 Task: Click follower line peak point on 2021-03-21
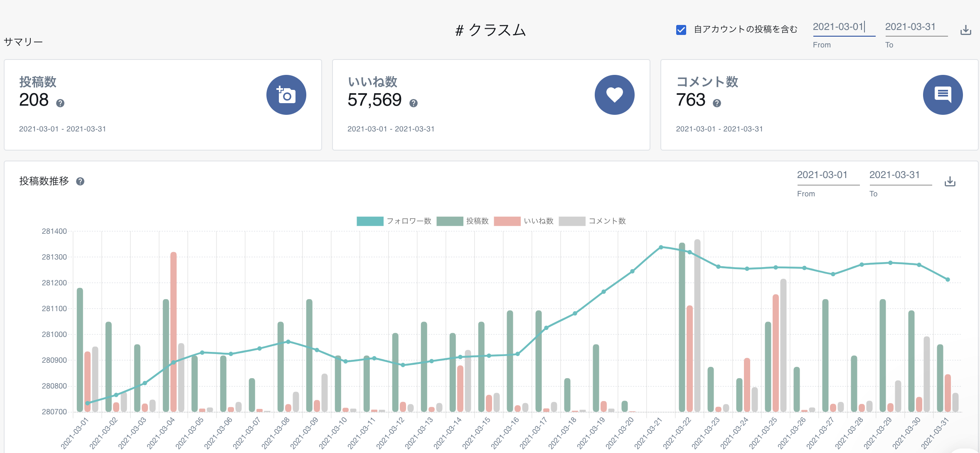tap(661, 247)
